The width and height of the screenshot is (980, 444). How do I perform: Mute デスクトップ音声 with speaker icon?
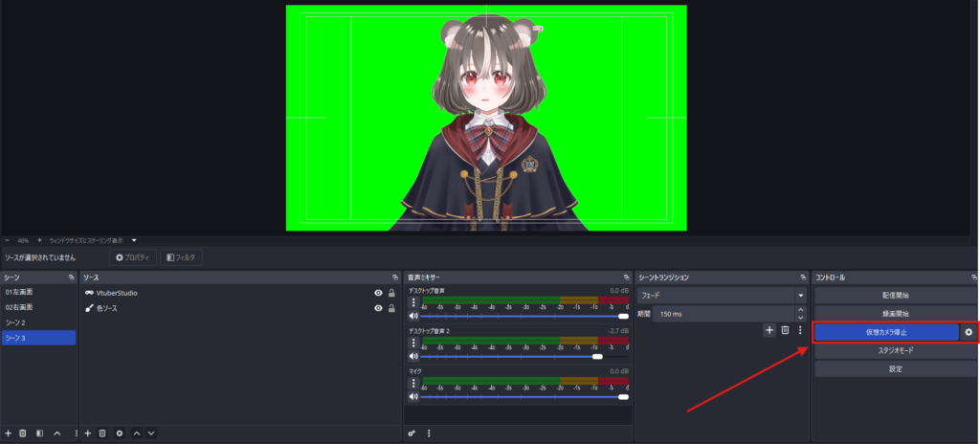click(x=413, y=317)
